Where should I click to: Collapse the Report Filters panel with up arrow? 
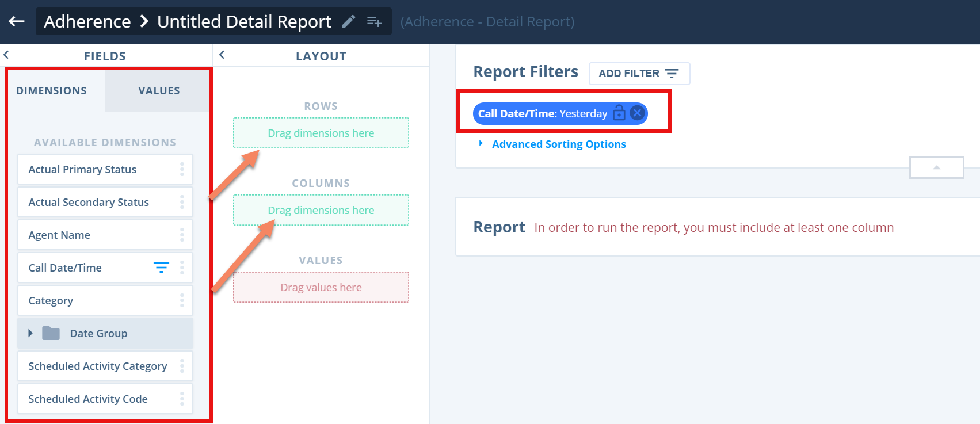click(936, 167)
